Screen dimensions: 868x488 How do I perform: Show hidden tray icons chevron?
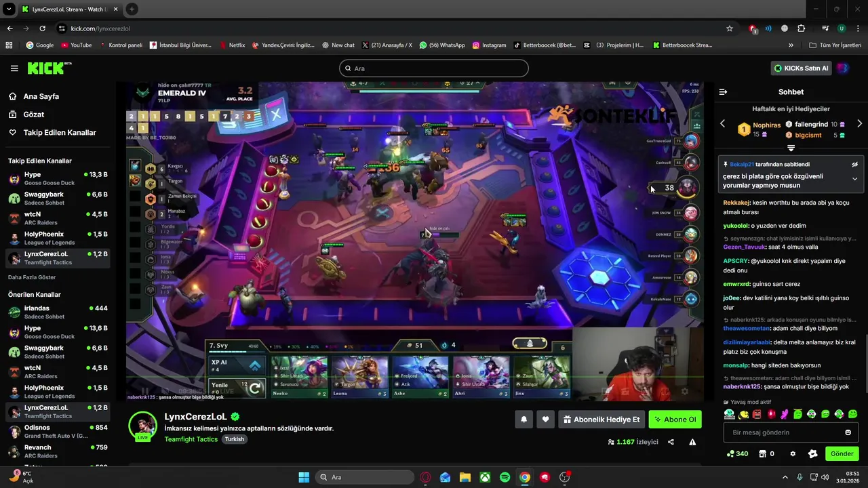[x=785, y=477]
